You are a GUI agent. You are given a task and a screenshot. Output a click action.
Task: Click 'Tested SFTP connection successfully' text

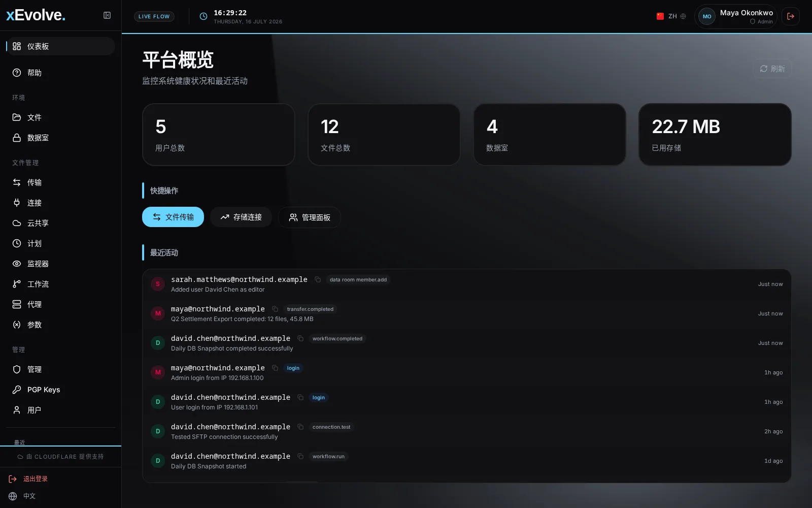(x=224, y=437)
